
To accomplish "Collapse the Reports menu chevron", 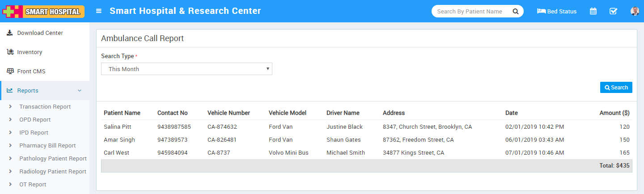I will tap(80, 91).
